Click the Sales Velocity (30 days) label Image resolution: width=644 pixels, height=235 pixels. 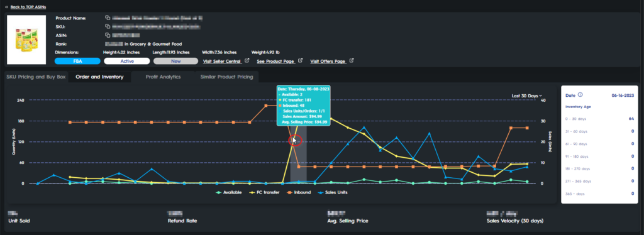tap(514, 221)
